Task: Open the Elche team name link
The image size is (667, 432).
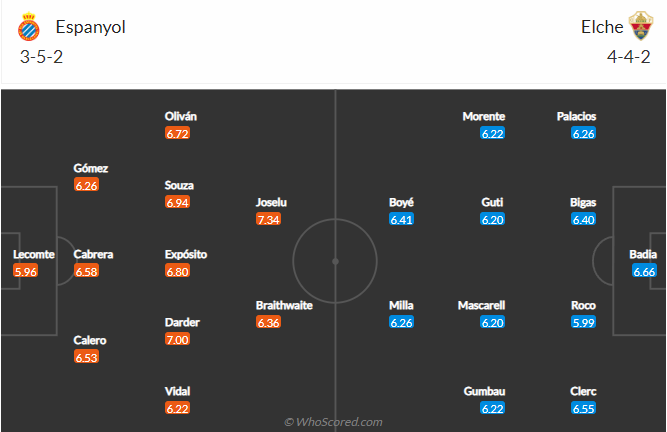Action: tap(601, 28)
